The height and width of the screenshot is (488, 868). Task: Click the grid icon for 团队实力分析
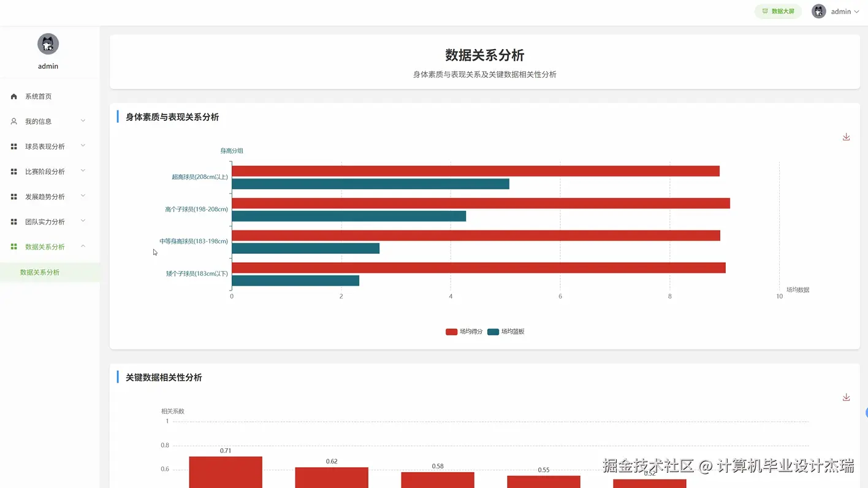(13, 221)
